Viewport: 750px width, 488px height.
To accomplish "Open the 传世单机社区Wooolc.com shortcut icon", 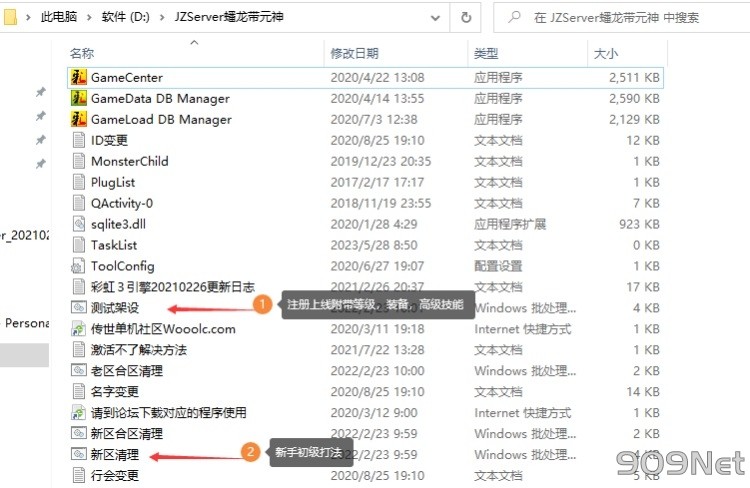I will click(x=79, y=329).
